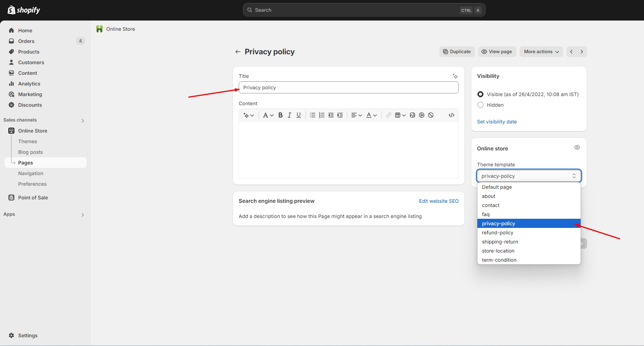Toggle bold formatting in content editor
This screenshot has height=346, width=644.
click(280, 115)
